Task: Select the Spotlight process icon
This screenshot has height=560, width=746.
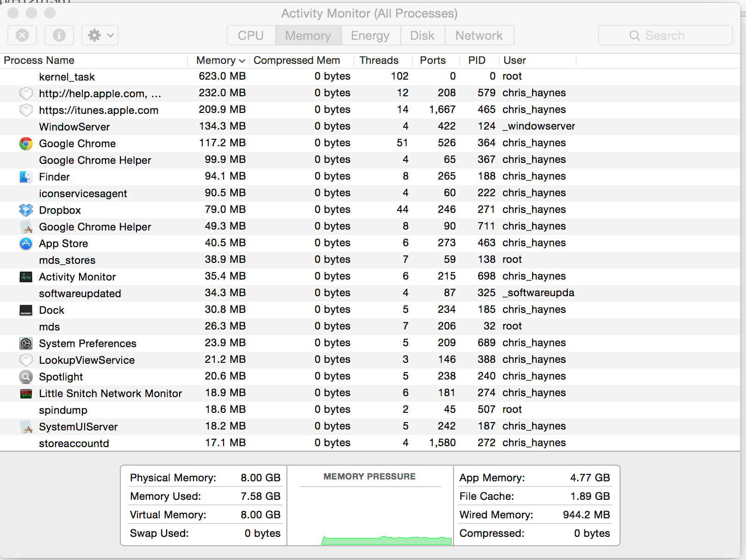Action: 26,377
